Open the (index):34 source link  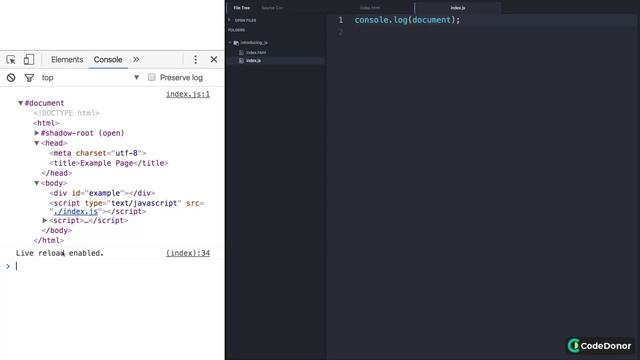coord(188,253)
